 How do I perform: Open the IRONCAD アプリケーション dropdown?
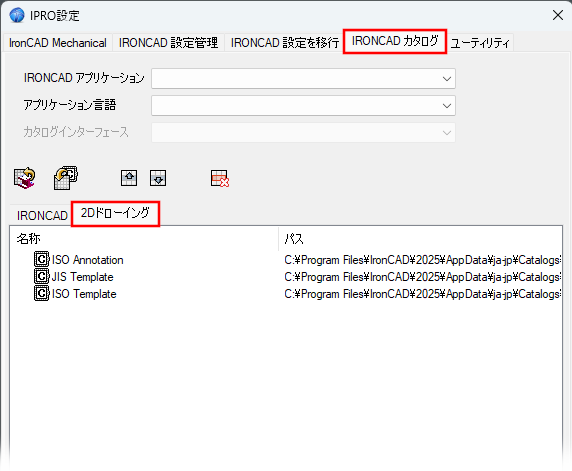coord(303,78)
